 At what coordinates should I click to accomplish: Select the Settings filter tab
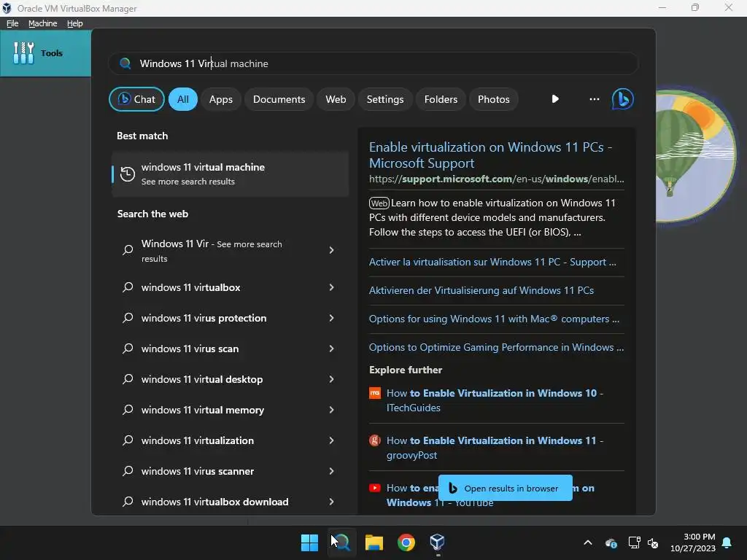385,99
